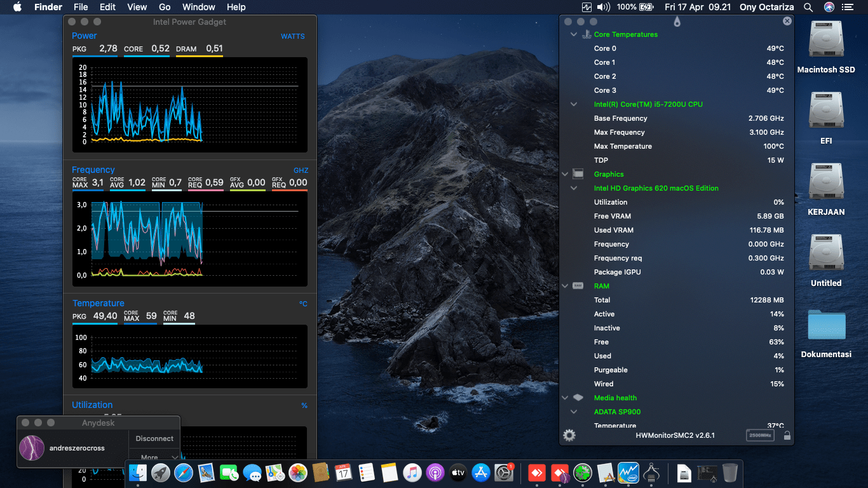The width and height of the screenshot is (868, 488).
Task: Click the Spotlight search icon
Action: [808, 7]
